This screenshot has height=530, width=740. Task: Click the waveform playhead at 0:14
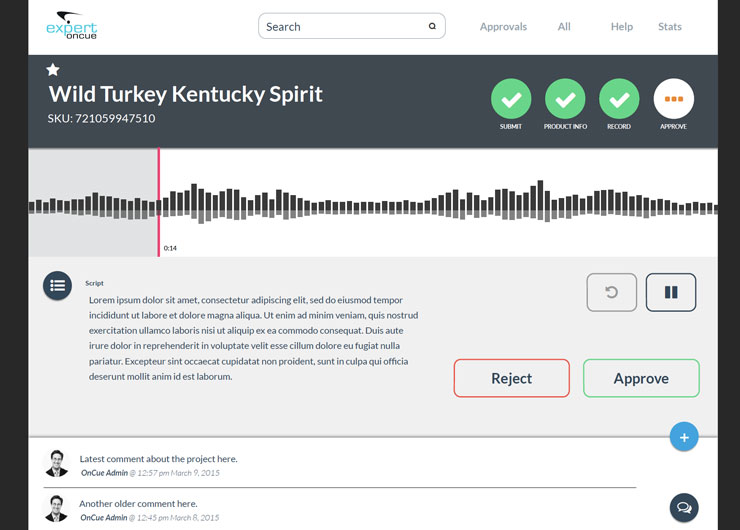(158, 203)
